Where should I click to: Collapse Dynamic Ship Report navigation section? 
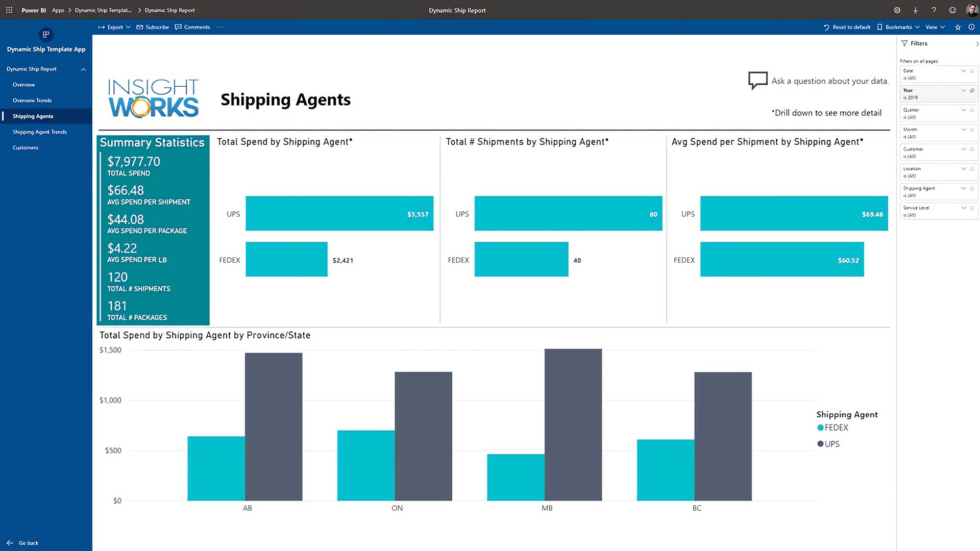(x=83, y=69)
